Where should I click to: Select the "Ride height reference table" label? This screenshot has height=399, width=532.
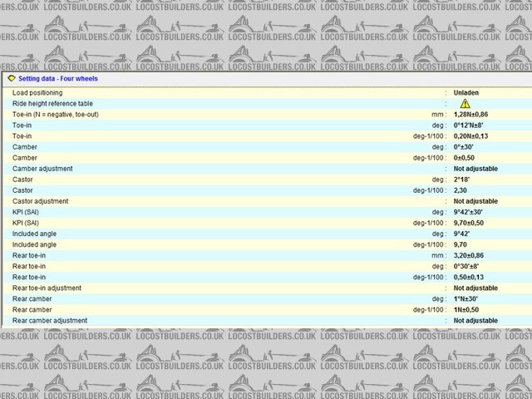coord(53,103)
